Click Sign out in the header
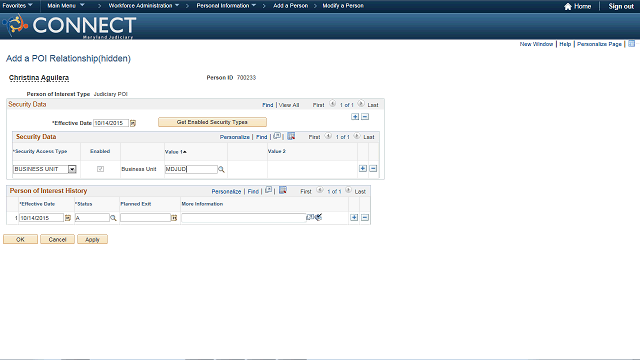Screen dimensions: 640x360 621,7
